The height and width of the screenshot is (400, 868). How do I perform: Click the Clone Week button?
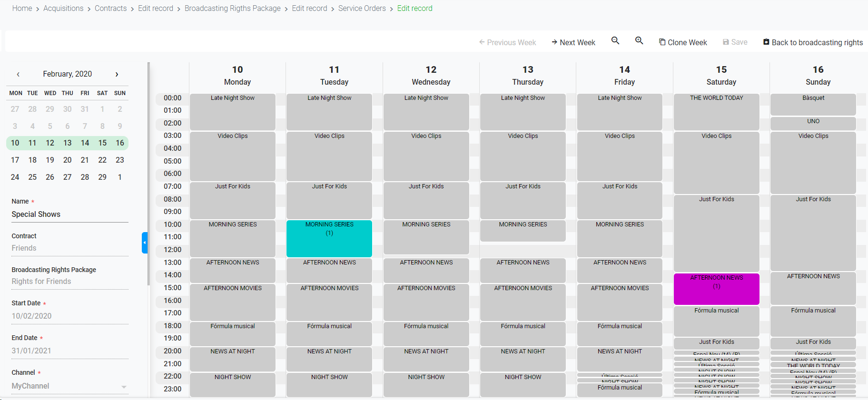[x=683, y=42]
